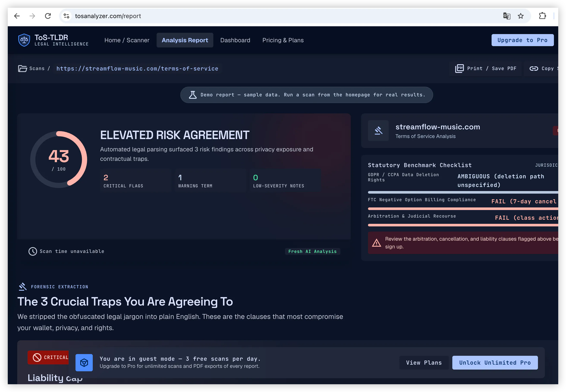566x392 pixels.
Task: Click gavel icon next to Forensic Extraction
Action: (x=23, y=287)
